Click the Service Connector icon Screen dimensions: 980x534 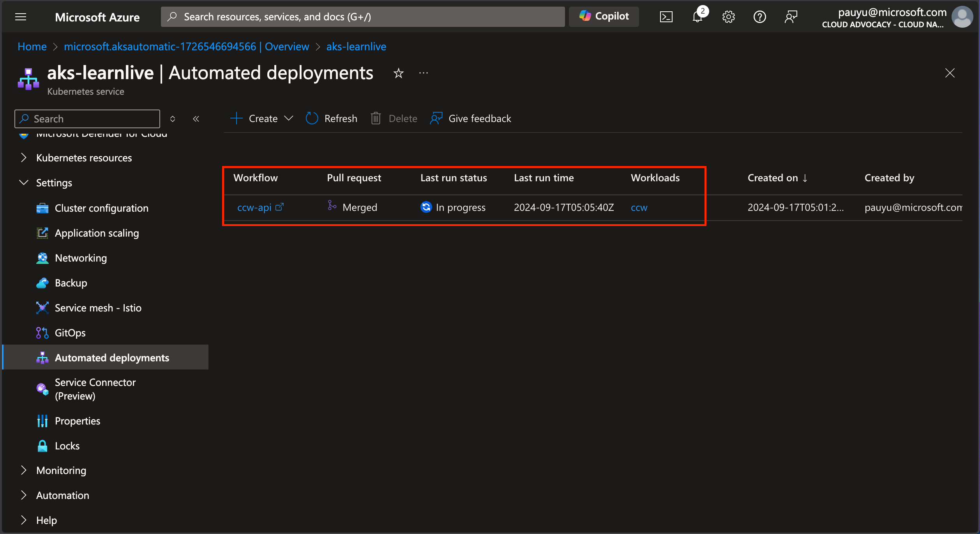tap(42, 389)
